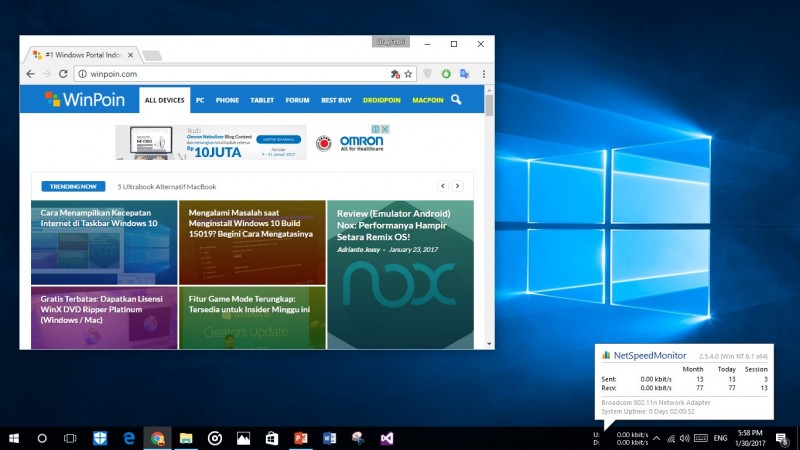Launch Word from taskbar
This screenshot has height=450, width=800.
(x=329, y=438)
